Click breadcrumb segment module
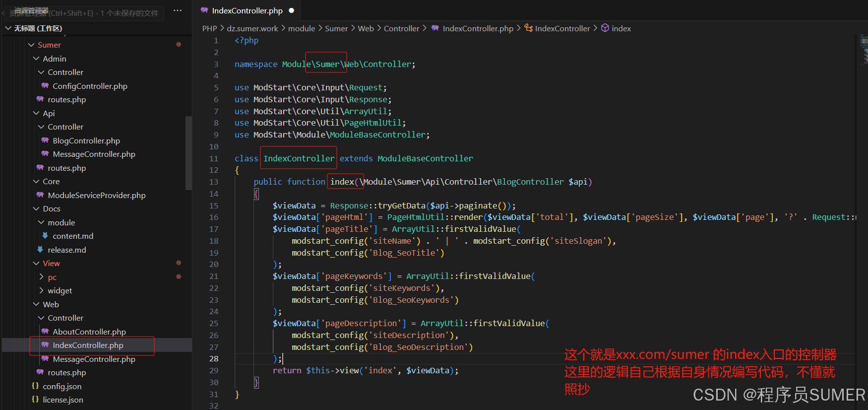The image size is (868, 410). (302, 28)
